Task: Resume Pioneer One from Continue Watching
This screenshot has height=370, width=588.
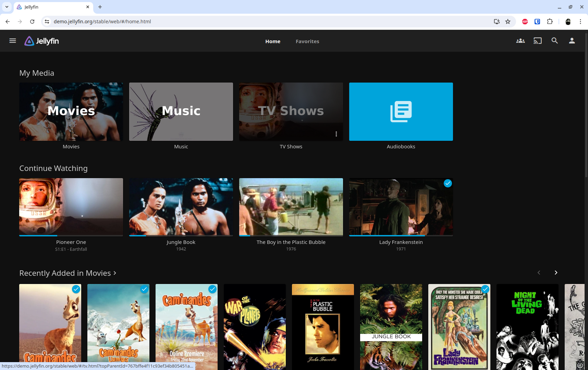Action: (71, 207)
